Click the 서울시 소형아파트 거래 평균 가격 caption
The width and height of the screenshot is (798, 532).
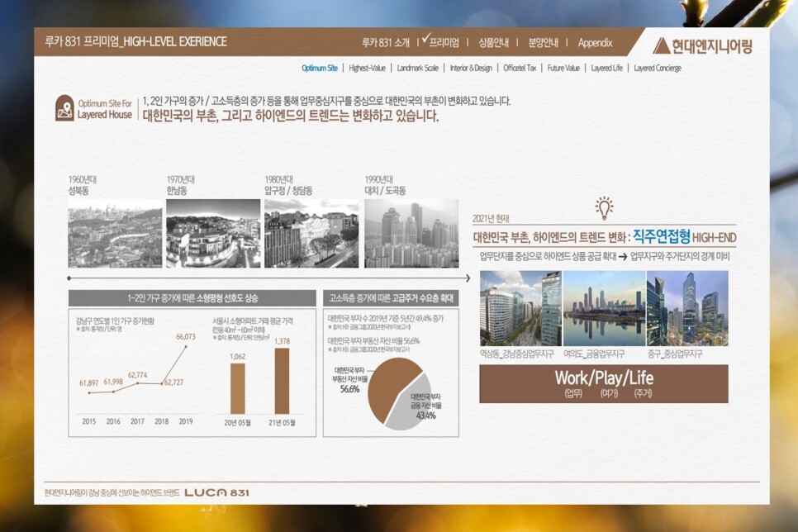[x=253, y=321]
